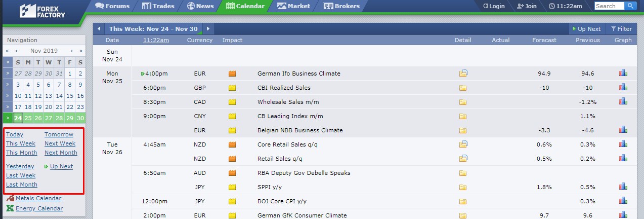Click the Up Next button in header
The width and height of the screenshot is (644, 219).
586,29
